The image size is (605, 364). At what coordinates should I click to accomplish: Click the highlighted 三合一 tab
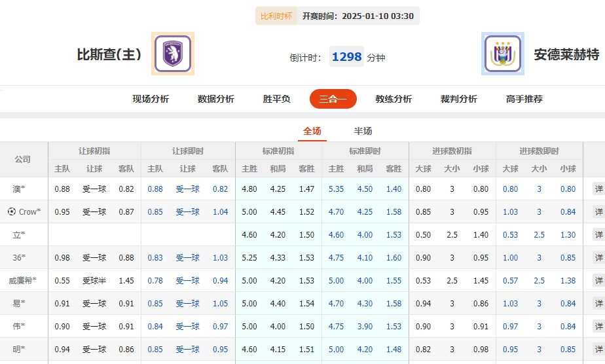tap(333, 99)
